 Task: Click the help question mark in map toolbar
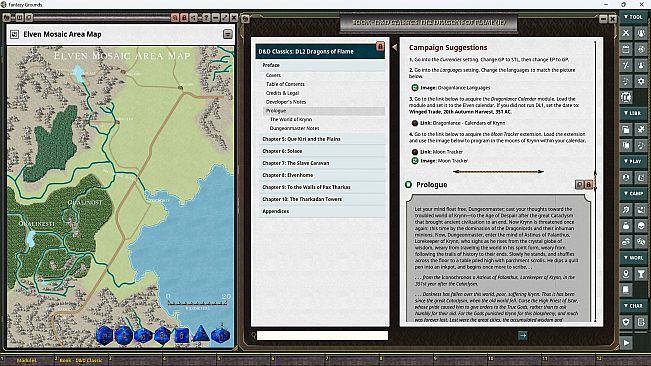(x=206, y=18)
